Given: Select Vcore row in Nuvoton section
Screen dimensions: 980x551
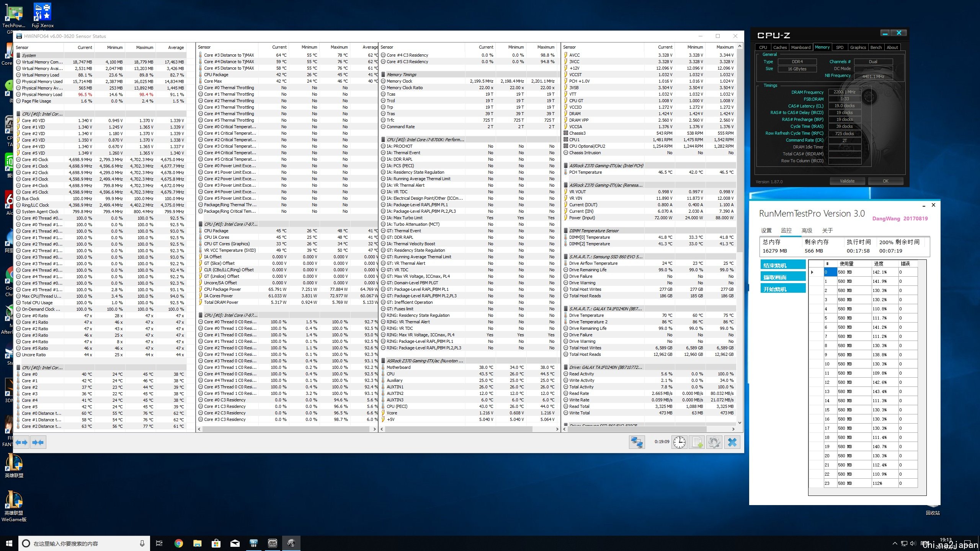Looking at the screenshot, I should coord(470,413).
